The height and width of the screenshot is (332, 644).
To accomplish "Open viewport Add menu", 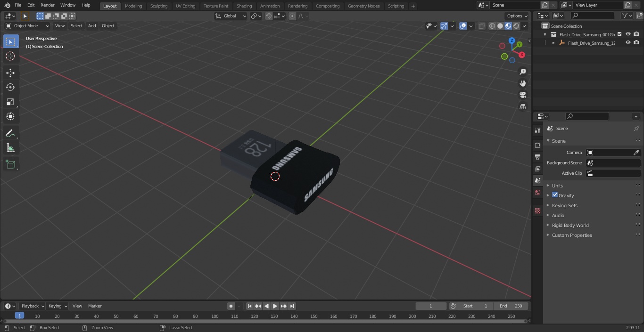I will click(x=92, y=26).
